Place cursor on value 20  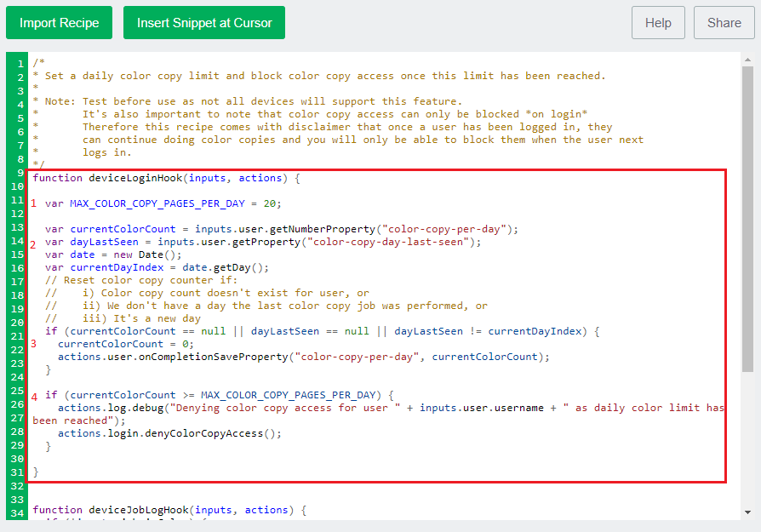(x=270, y=204)
